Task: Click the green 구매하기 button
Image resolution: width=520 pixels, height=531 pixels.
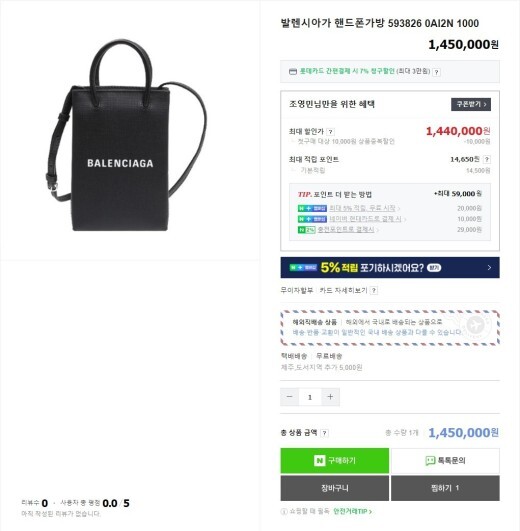Action: (334, 461)
